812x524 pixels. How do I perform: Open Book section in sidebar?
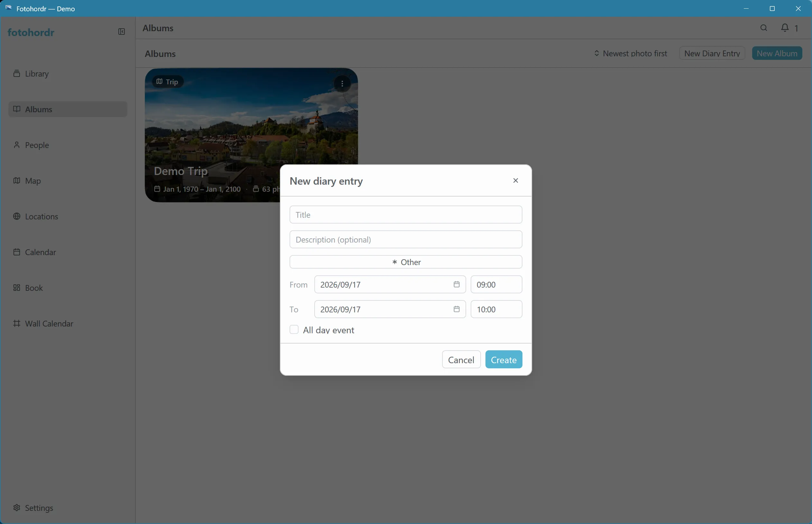coord(68,288)
